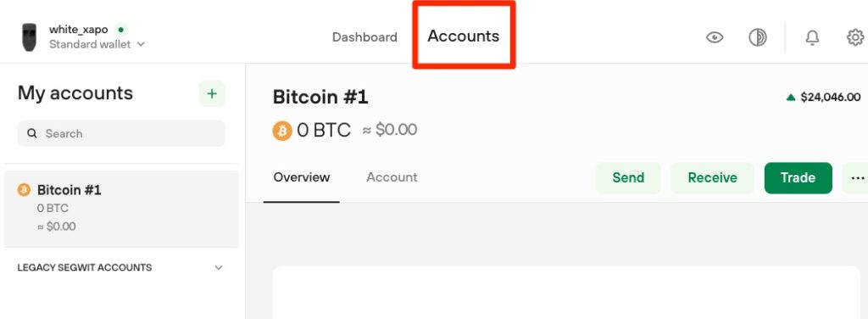Click the Receive button

[712, 178]
